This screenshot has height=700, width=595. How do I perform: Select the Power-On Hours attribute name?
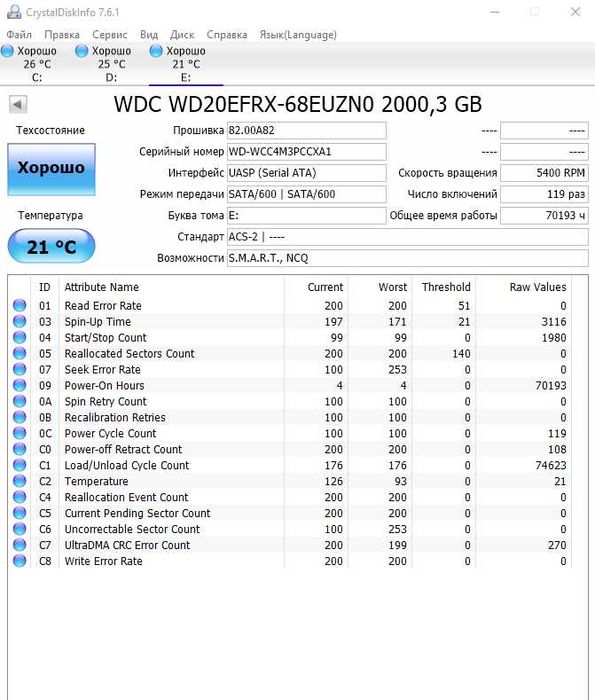tap(104, 385)
